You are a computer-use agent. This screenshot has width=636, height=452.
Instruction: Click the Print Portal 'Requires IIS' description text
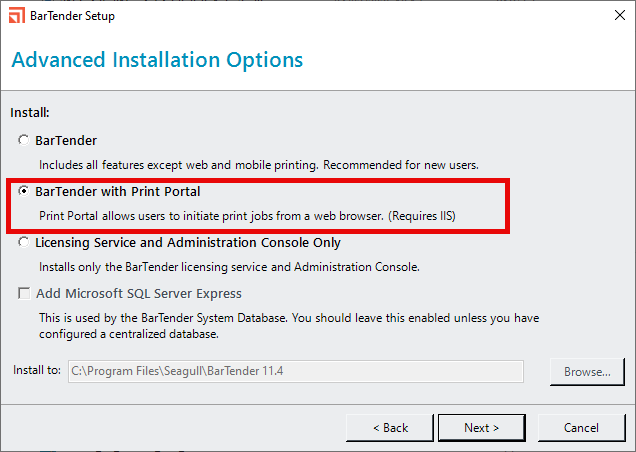pyautogui.click(x=247, y=216)
